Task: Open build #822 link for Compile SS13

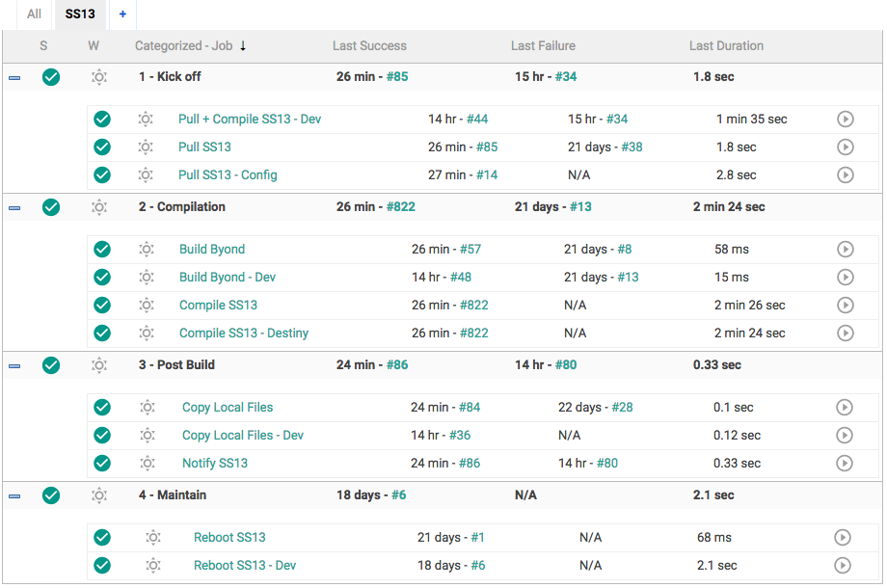Action: pyautogui.click(x=473, y=306)
